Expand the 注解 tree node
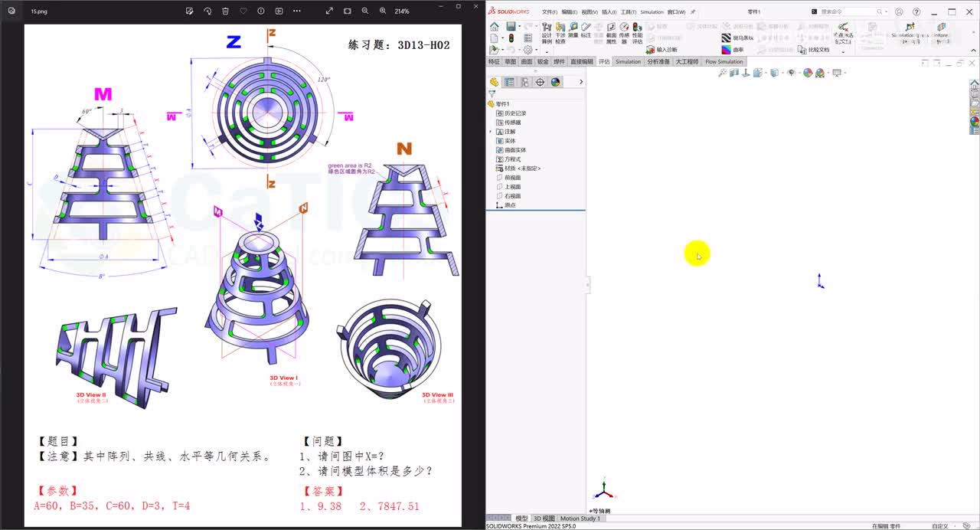The height and width of the screenshot is (530, 980). tap(490, 132)
